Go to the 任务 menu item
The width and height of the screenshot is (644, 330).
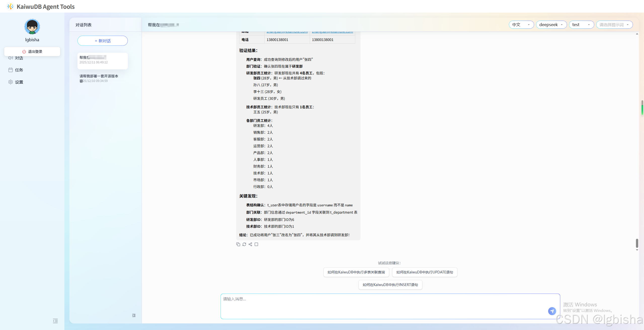19,70
